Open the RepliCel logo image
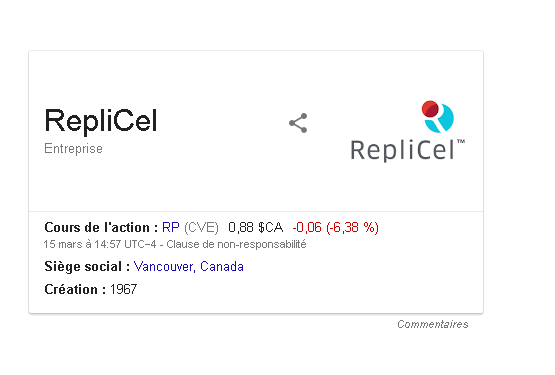 [407, 131]
